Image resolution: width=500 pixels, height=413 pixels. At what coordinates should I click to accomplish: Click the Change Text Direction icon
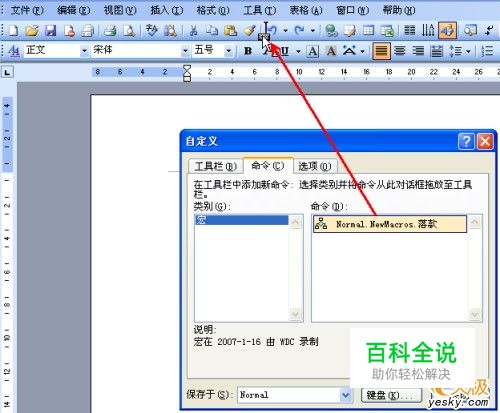(x=428, y=31)
